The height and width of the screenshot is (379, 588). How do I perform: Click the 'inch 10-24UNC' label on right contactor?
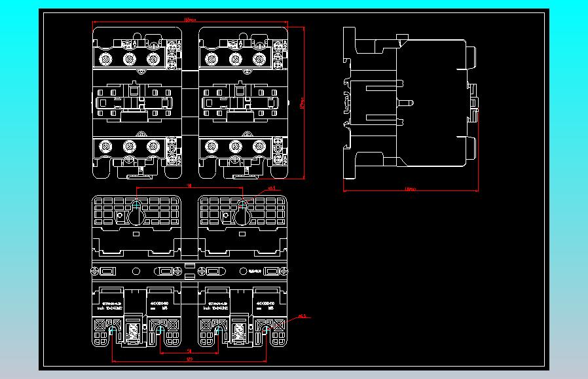point(215,308)
